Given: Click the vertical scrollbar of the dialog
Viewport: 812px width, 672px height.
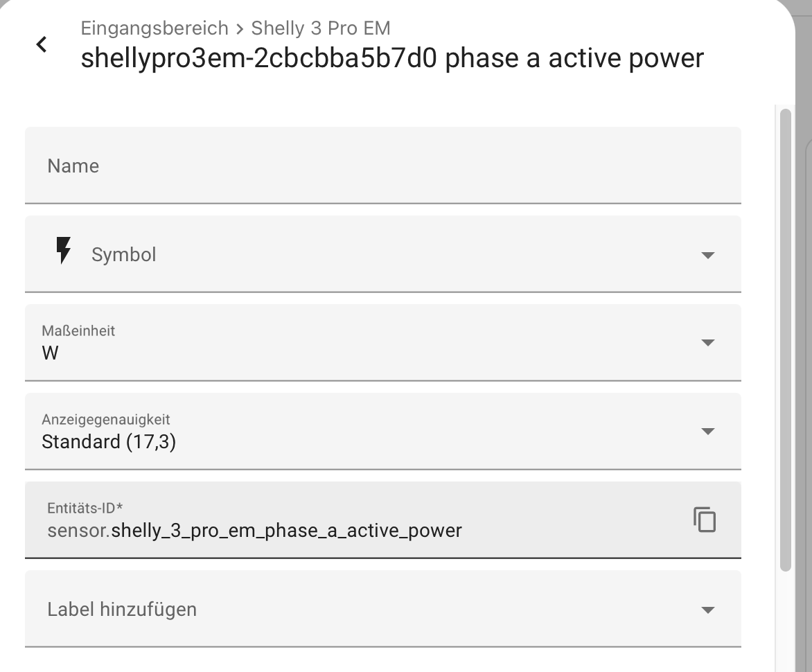Looking at the screenshot, I should 785,339.
